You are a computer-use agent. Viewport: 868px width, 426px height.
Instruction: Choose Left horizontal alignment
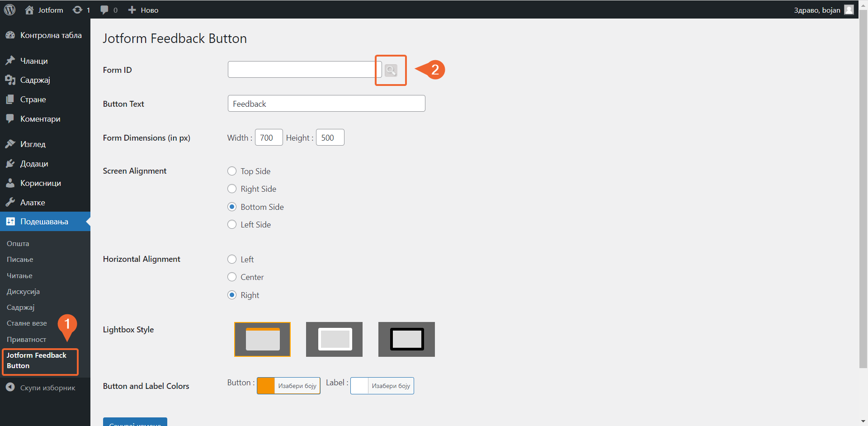232,259
